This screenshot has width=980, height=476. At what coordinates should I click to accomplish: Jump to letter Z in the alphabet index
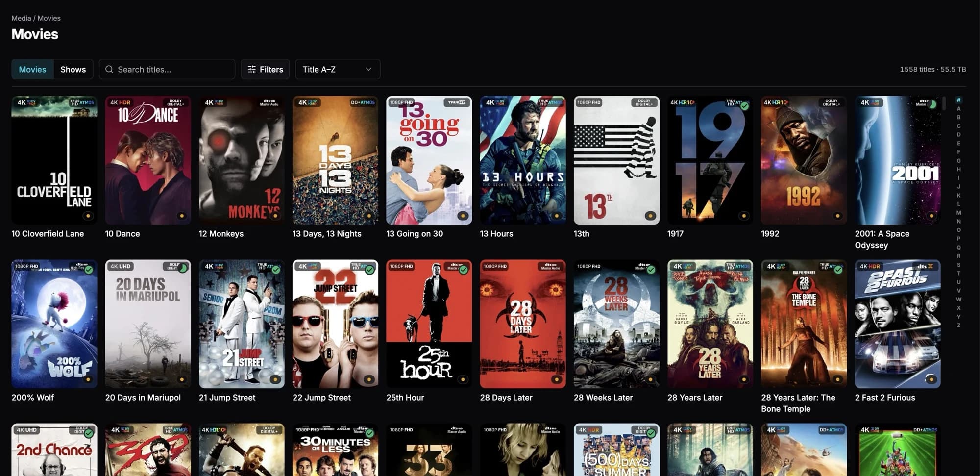(x=958, y=326)
